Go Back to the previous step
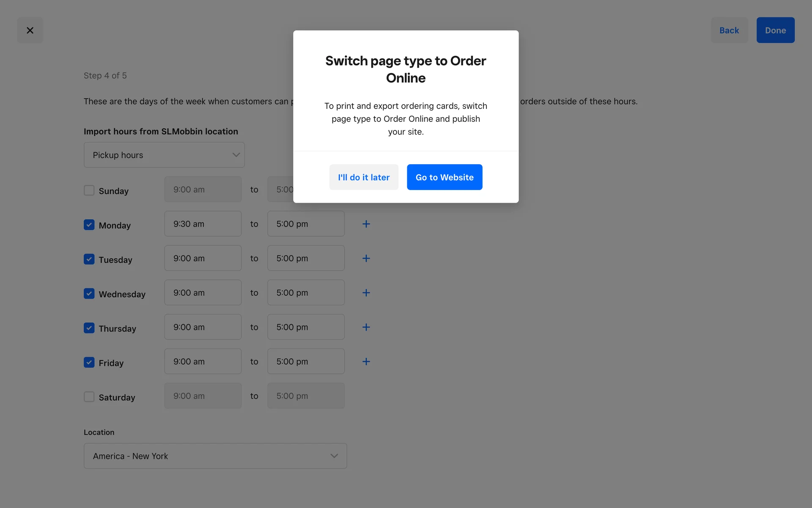Image resolution: width=812 pixels, height=508 pixels. [x=729, y=30]
